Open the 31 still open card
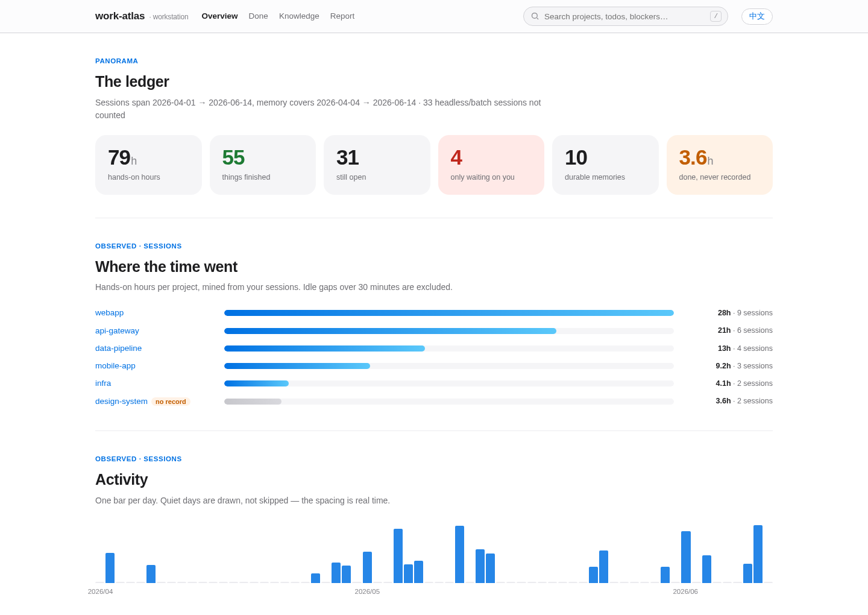The image size is (868, 615). point(377,165)
